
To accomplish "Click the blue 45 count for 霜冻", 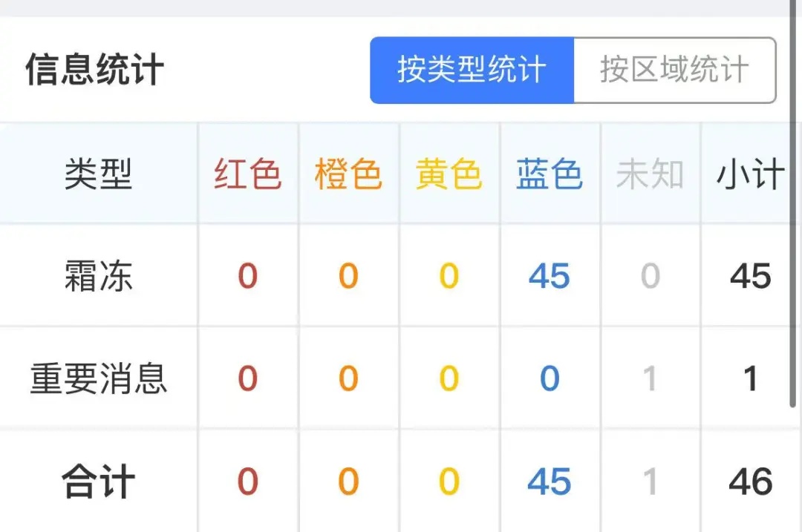I will (549, 276).
